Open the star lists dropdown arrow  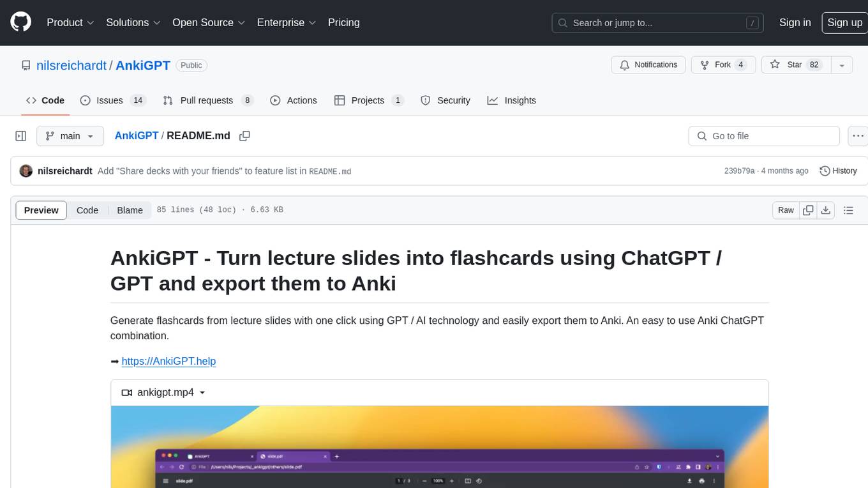[x=842, y=65]
